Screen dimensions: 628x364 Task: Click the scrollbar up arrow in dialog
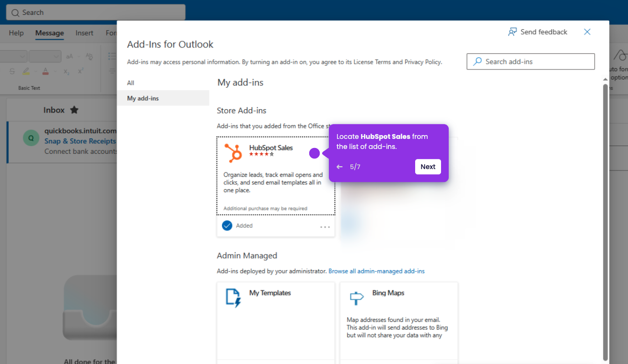pyautogui.click(x=605, y=79)
